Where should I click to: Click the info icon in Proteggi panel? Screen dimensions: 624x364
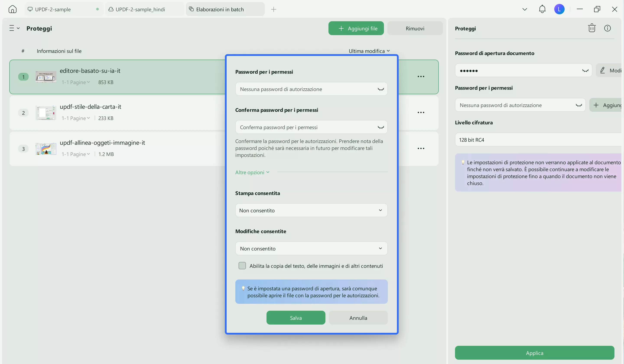[x=607, y=28]
